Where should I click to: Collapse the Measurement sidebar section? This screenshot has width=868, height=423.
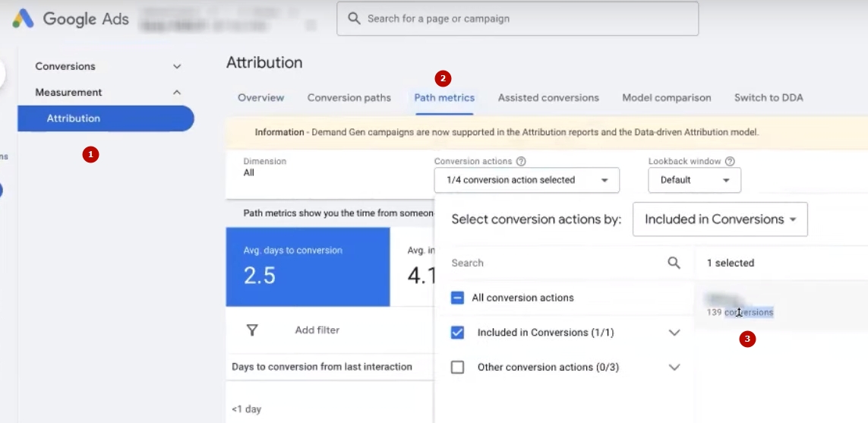[x=177, y=93]
